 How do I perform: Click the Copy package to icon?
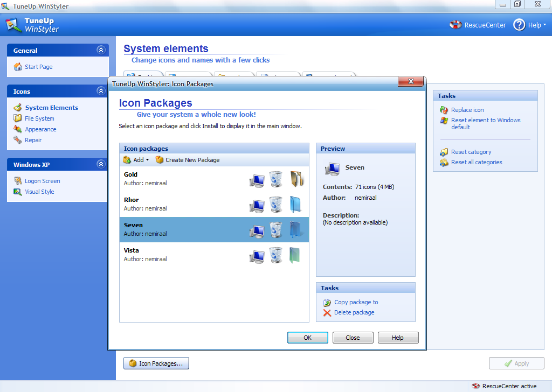pos(327,303)
